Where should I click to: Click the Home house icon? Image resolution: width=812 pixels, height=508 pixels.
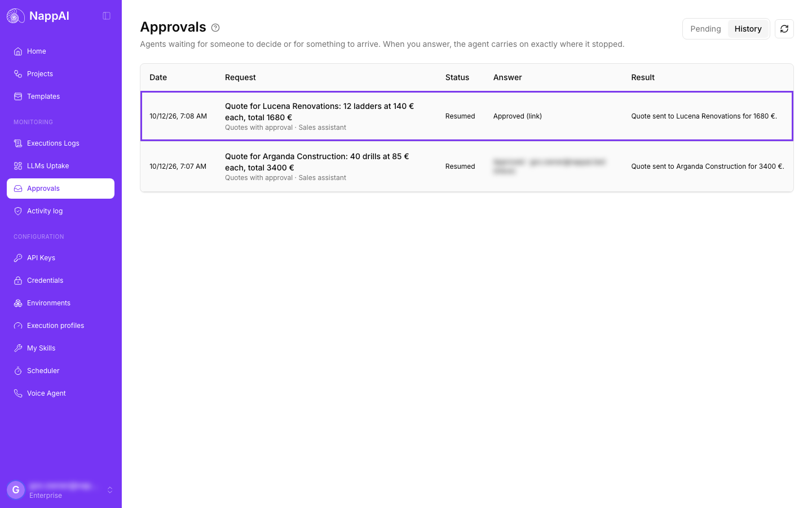18,51
